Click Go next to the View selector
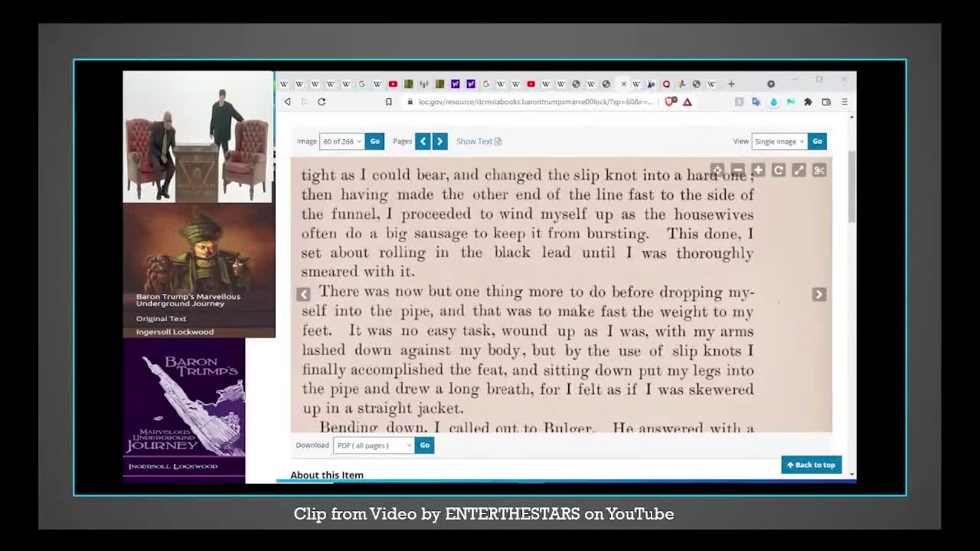 pos(817,141)
